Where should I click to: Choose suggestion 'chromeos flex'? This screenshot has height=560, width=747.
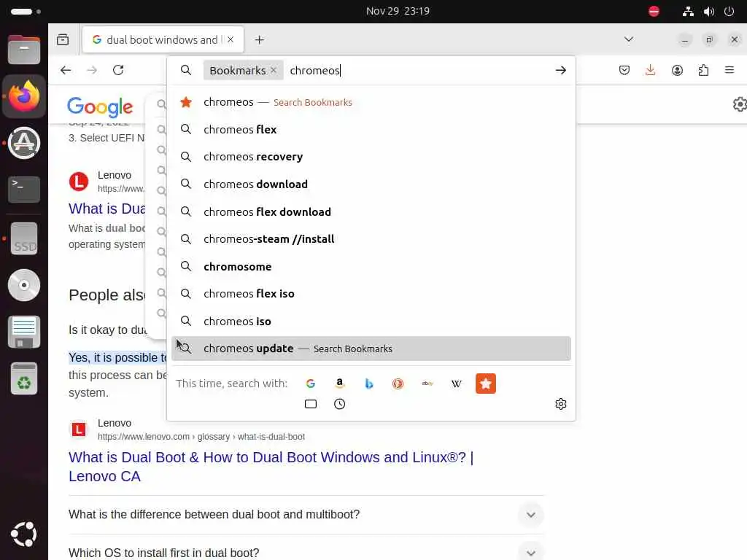(x=371, y=130)
